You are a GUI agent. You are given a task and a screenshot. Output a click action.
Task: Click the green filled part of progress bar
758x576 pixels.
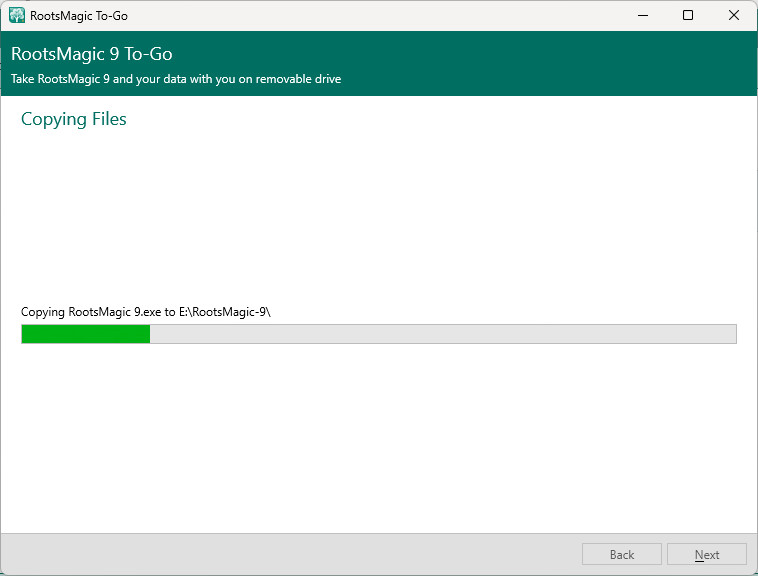click(85, 334)
